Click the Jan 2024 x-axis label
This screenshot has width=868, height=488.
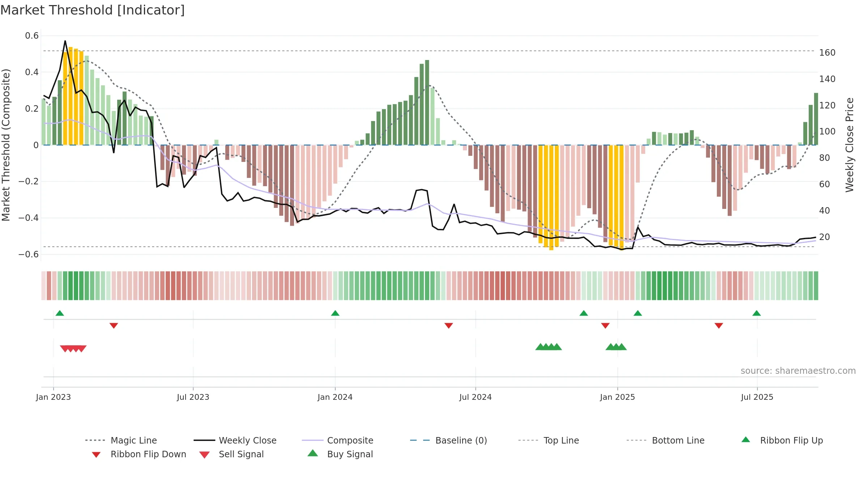tap(335, 397)
